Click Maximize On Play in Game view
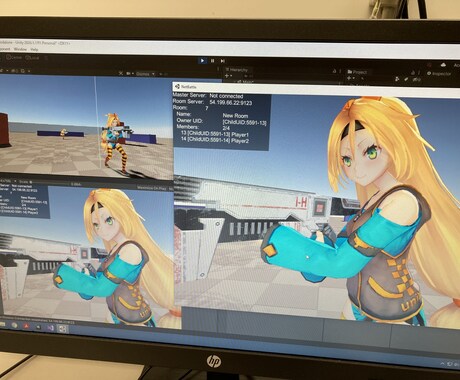 152,188
